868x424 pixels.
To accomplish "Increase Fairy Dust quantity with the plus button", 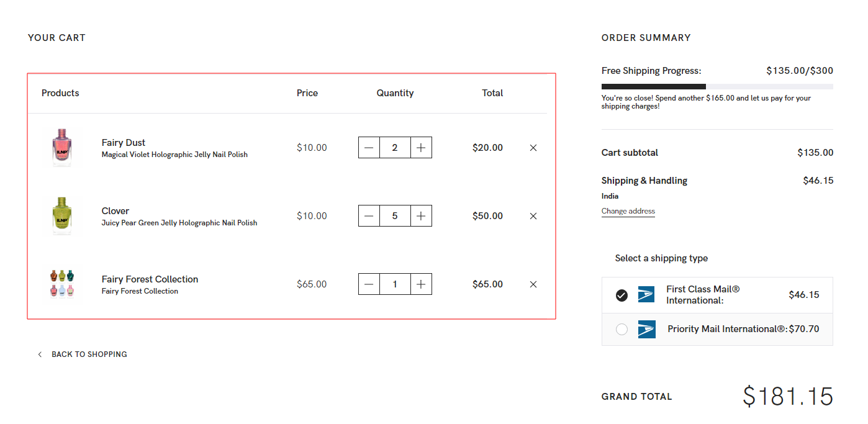I will [420, 147].
